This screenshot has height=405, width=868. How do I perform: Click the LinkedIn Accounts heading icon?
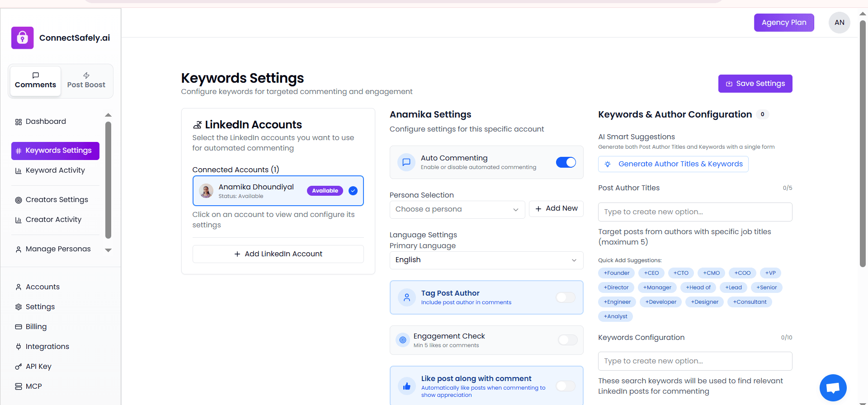[198, 125]
